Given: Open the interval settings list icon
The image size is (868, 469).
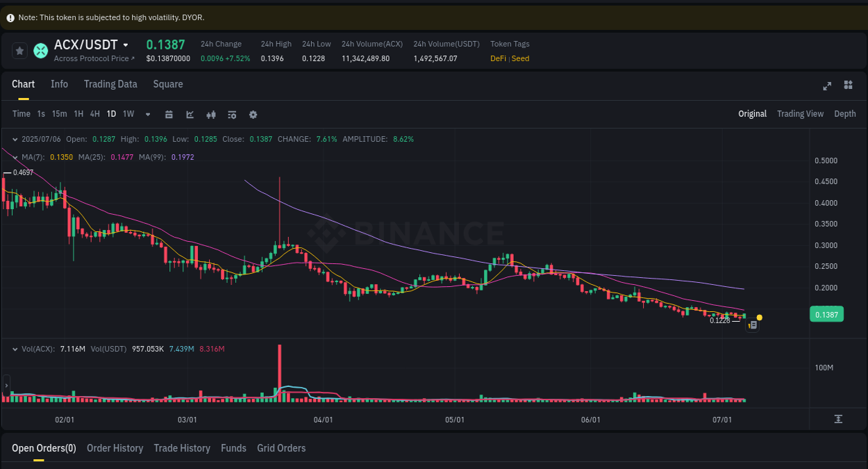Looking at the screenshot, I should pos(231,114).
